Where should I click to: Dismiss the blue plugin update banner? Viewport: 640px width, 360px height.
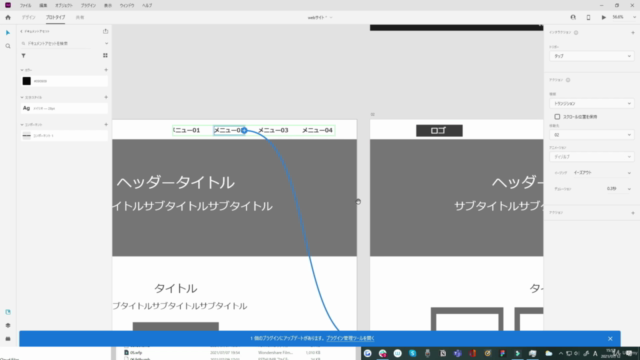click(610, 339)
